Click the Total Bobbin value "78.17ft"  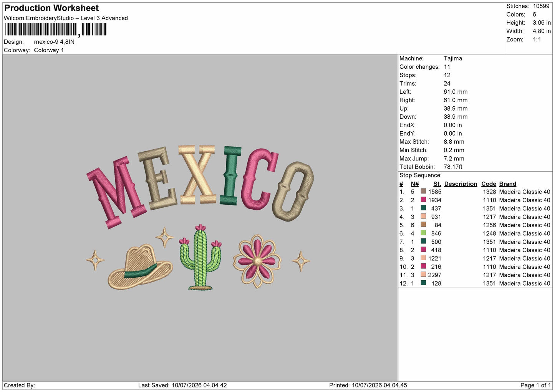click(x=453, y=167)
